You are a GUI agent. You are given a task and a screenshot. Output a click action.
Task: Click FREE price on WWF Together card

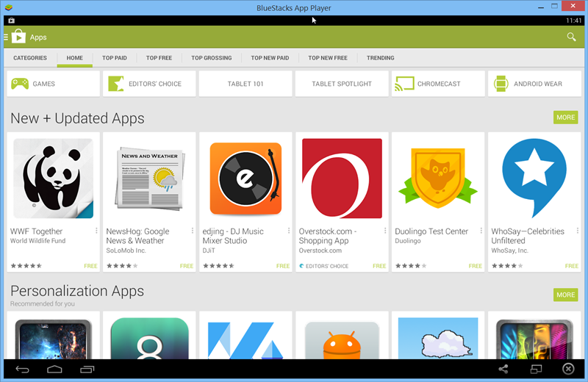[90, 266]
